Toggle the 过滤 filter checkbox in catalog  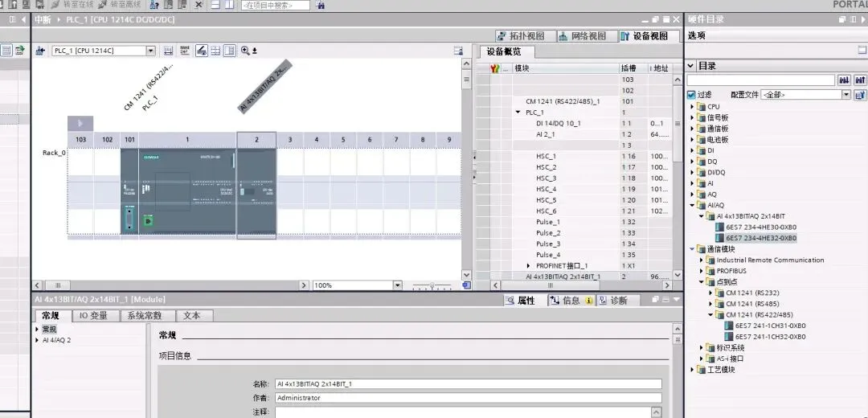point(691,95)
